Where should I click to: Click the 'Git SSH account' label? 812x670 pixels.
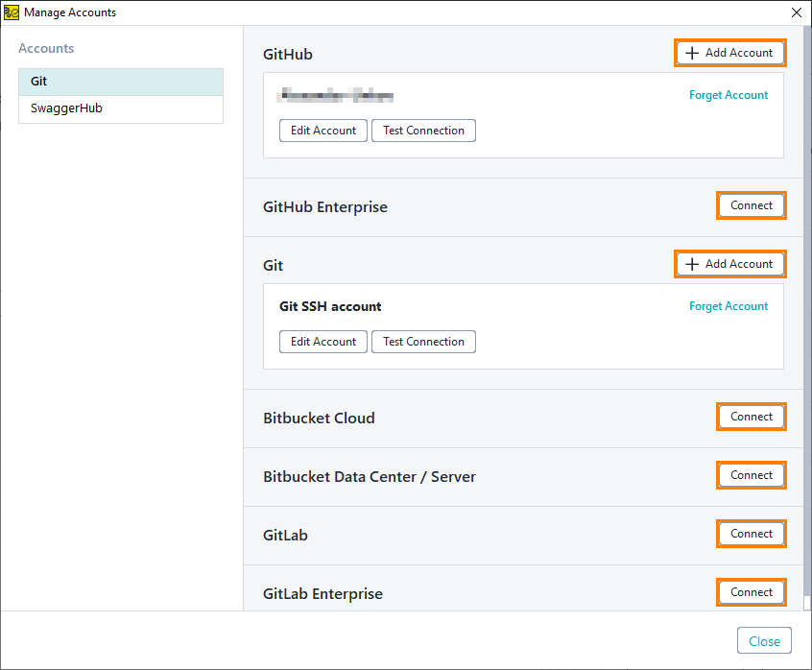click(x=330, y=306)
